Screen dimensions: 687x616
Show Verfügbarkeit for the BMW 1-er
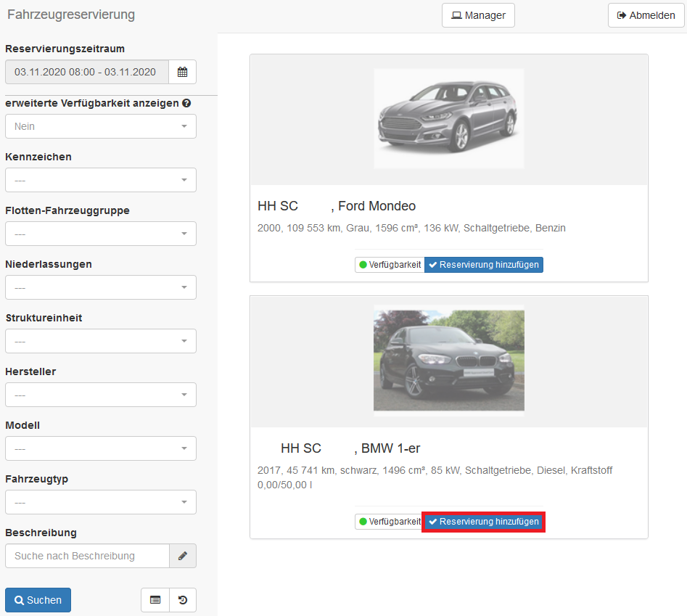tap(390, 522)
